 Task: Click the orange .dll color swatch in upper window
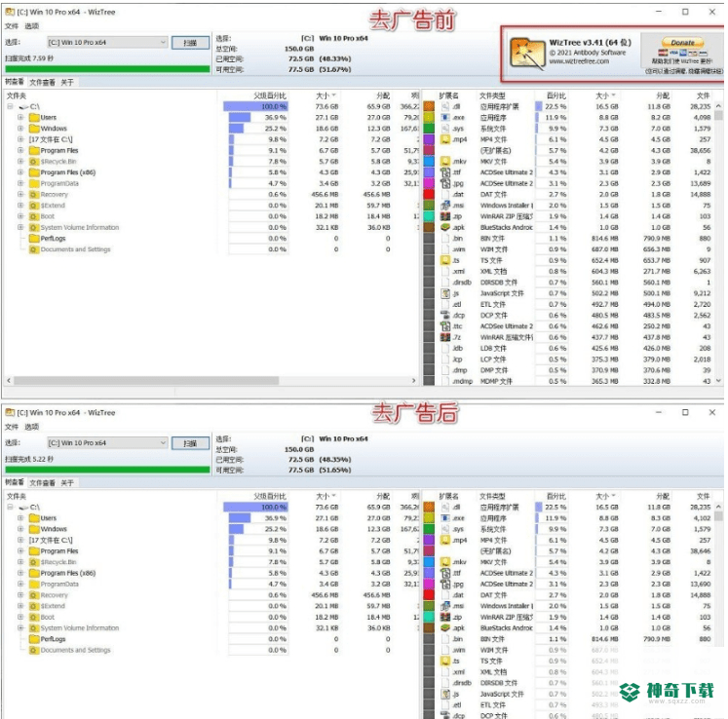click(429, 107)
